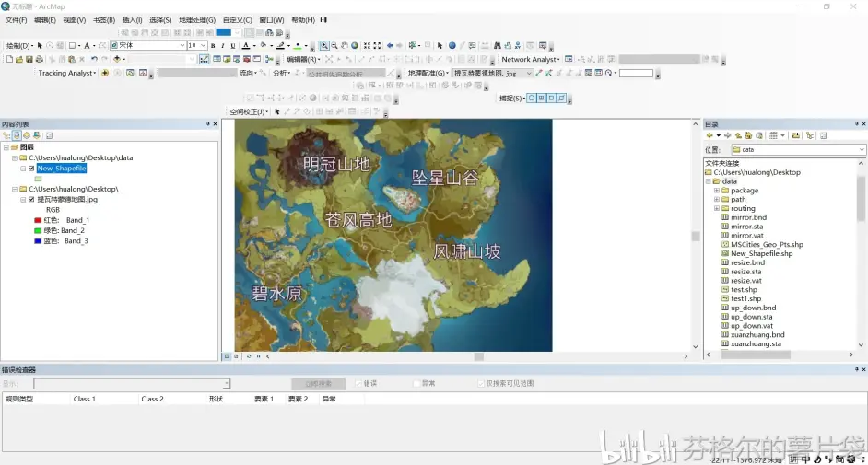Open the Table of Contents window icon

[x=217, y=59]
